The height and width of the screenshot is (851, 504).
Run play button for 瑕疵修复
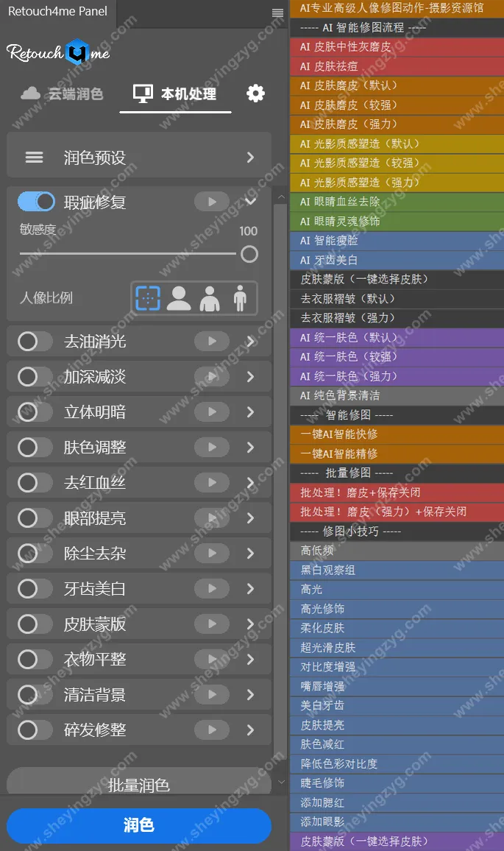pyautogui.click(x=212, y=202)
